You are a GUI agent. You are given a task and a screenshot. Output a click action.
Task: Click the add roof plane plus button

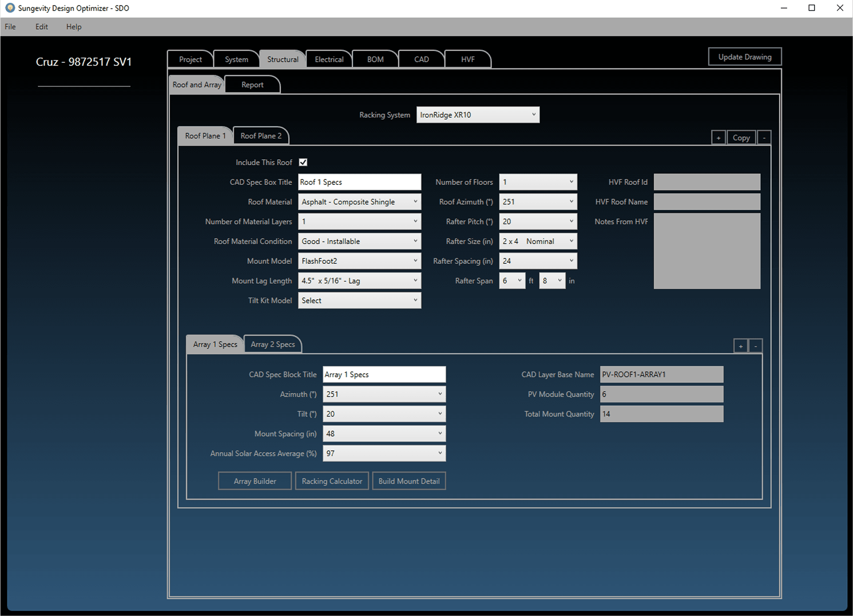pos(718,138)
